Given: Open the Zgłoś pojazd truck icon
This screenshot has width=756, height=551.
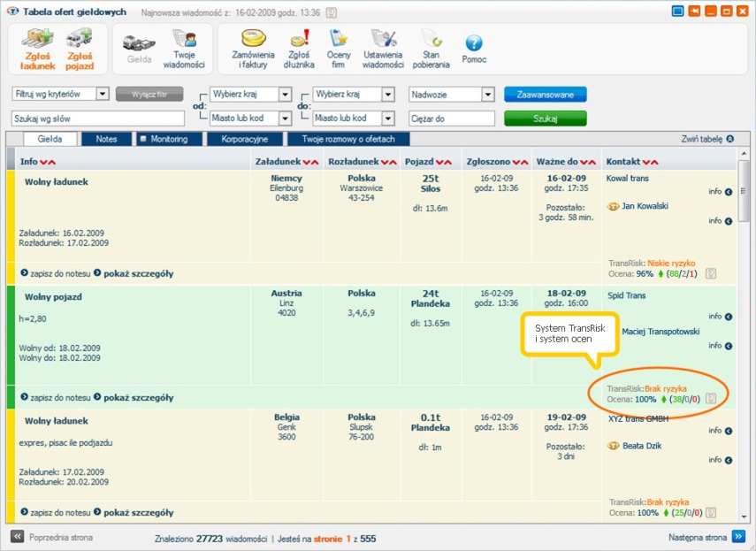Looking at the screenshot, I should pos(80,50).
